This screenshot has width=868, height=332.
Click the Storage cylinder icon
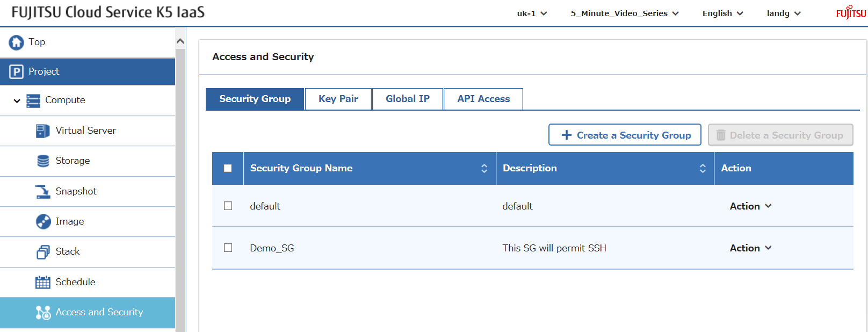(43, 161)
